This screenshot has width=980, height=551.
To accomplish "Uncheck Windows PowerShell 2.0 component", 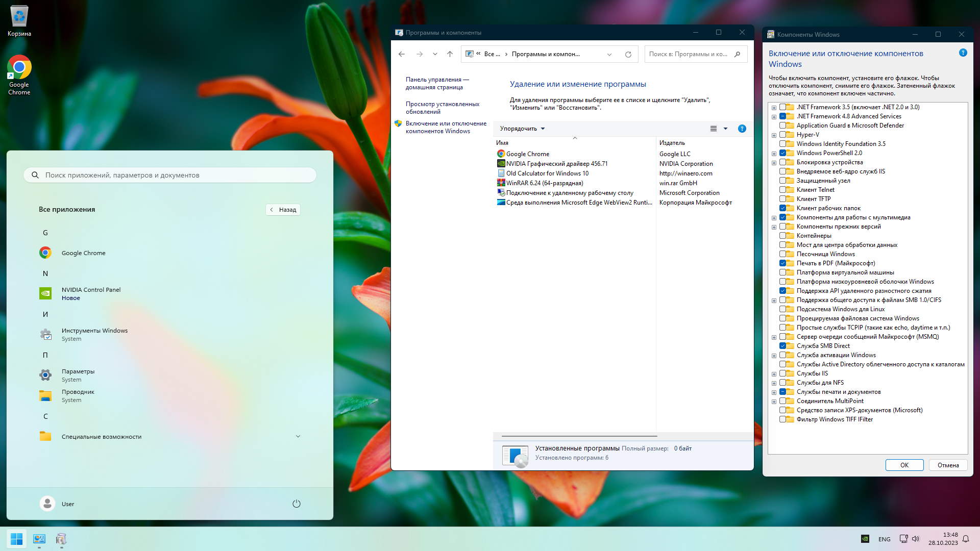I will point(782,153).
